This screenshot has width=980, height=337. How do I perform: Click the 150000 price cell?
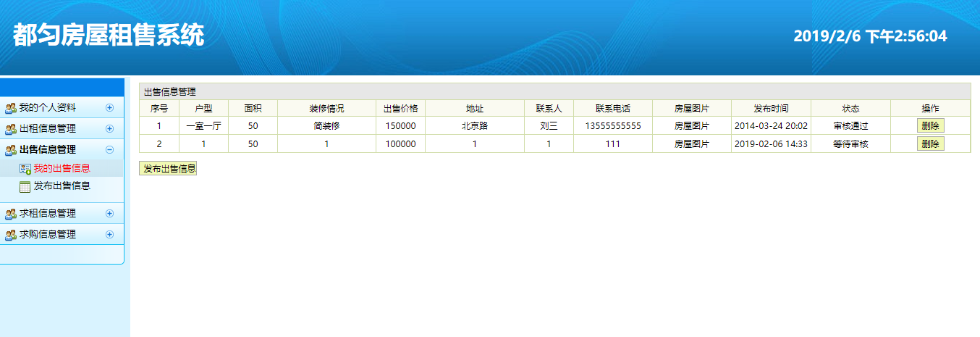[x=400, y=126]
